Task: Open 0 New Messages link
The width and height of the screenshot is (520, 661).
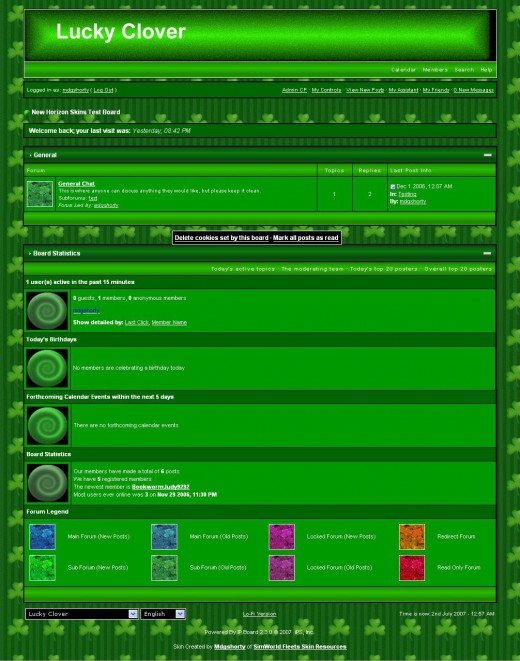Action: coord(474,90)
